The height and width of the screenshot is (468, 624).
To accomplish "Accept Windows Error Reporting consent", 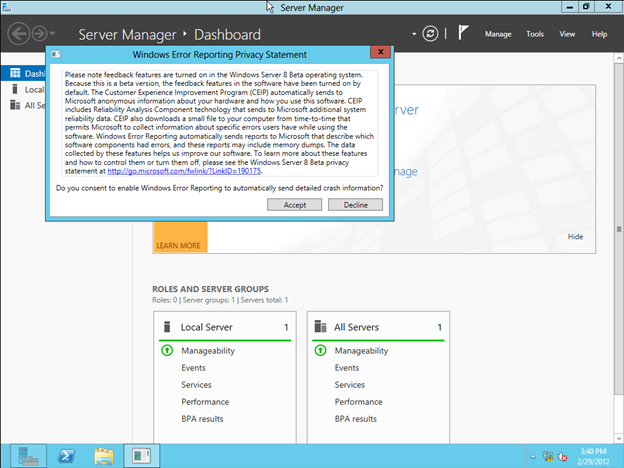I will (295, 204).
